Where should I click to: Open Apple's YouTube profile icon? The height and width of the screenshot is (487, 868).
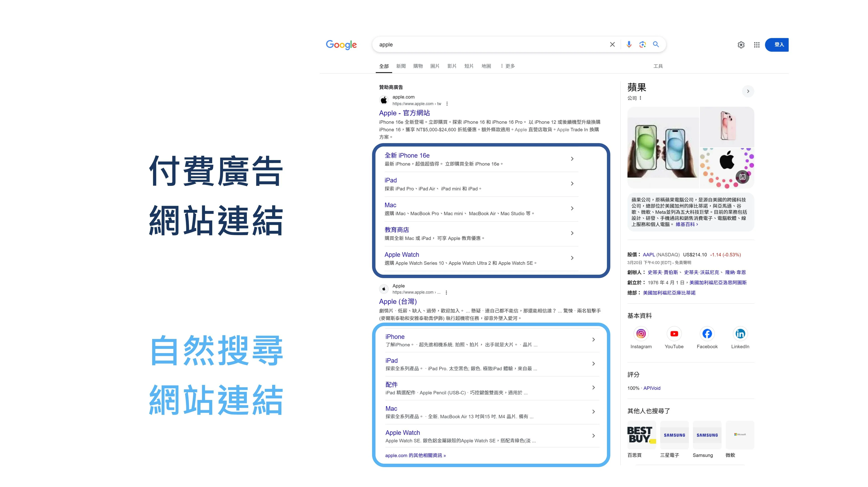coord(674,334)
